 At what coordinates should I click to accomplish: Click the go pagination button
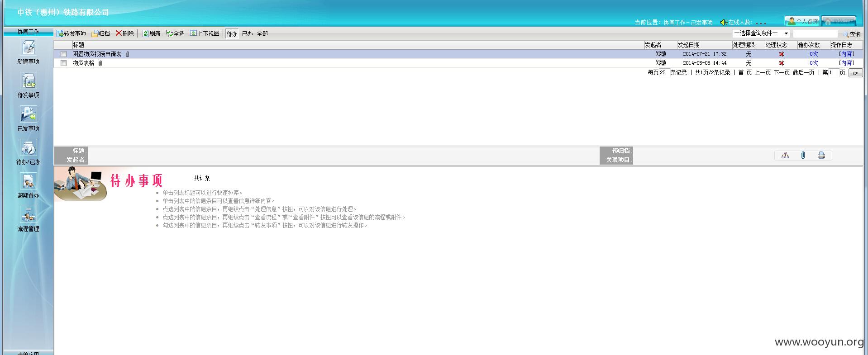pyautogui.click(x=855, y=73)
